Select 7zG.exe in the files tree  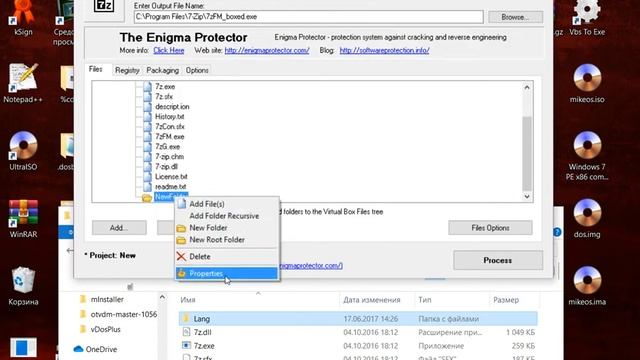[x=167, y=147]
